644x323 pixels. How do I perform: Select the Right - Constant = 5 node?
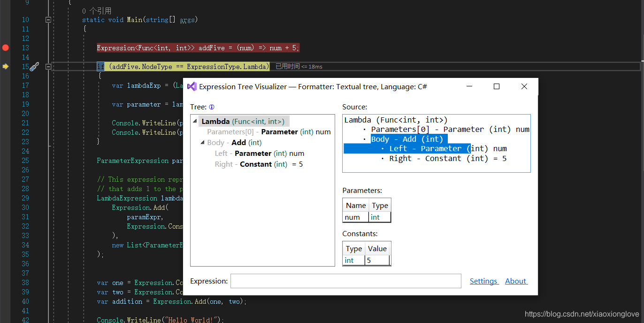[x=257, y=164]
